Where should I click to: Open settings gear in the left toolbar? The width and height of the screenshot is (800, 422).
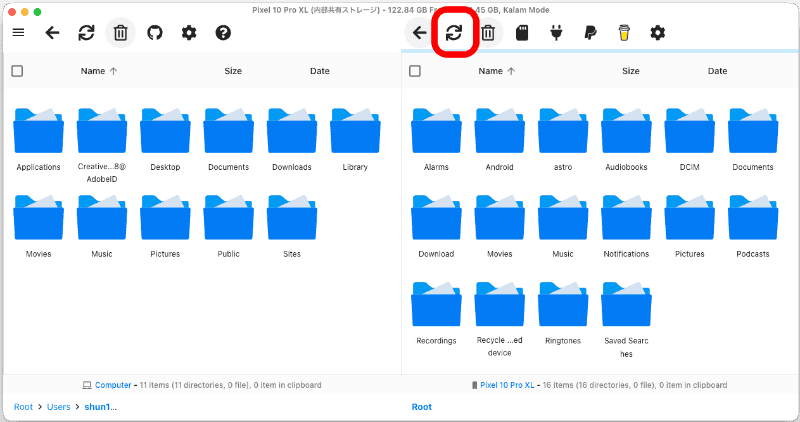tap(189, 33)
